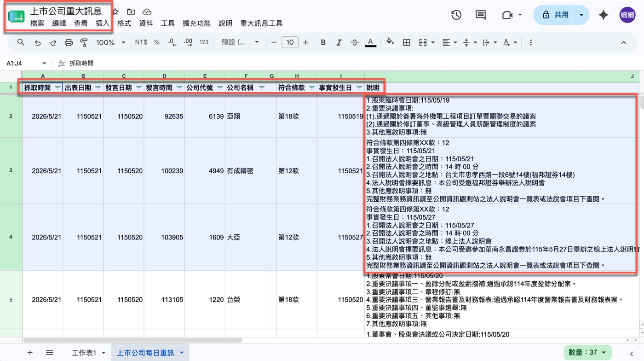Open the 格式 menu

[x=124, y=23]
